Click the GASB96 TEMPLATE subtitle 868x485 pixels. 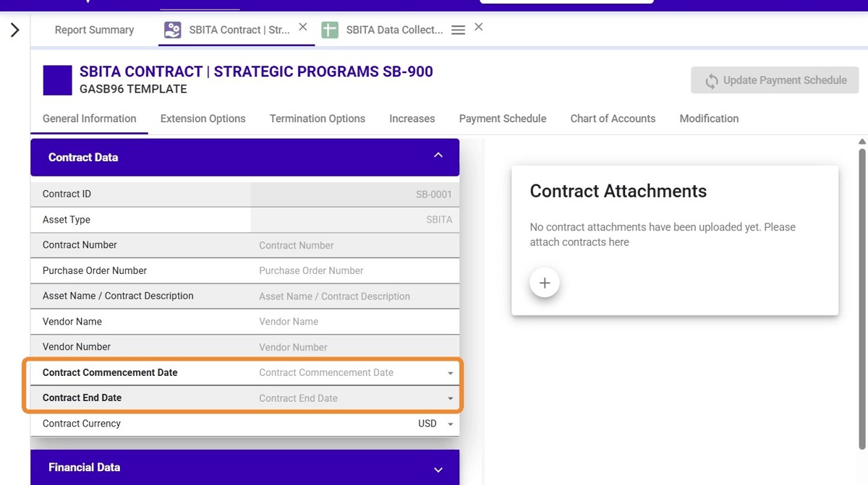[133, 90]
